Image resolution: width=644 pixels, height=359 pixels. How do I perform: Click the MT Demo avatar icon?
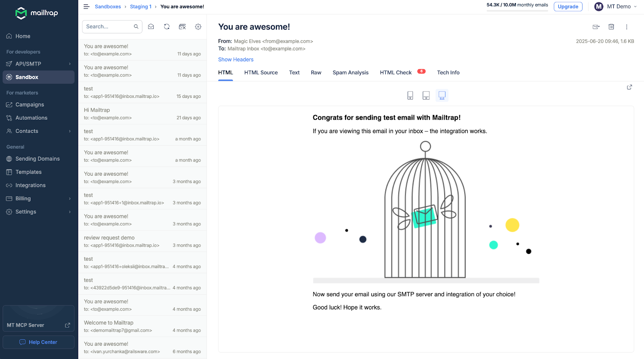[x=599, y=6]
